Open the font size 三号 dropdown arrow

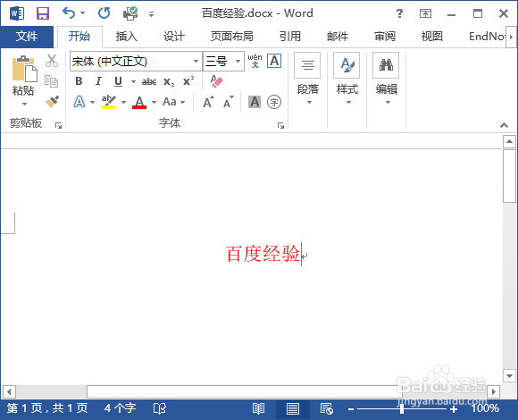tap(238, 61)
